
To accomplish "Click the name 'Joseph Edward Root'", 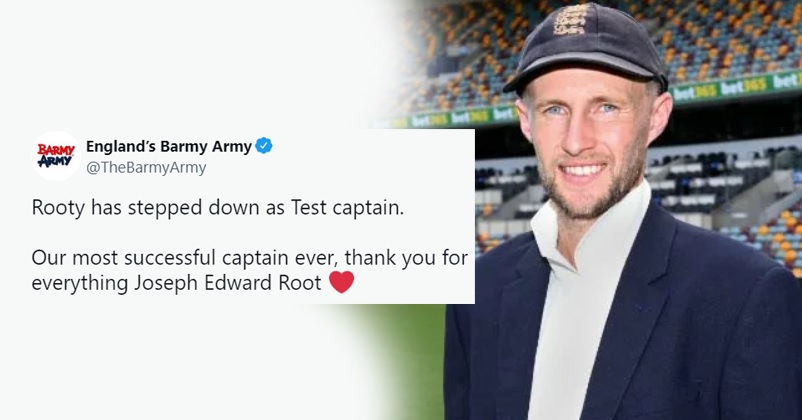I will tap(228, 283).
